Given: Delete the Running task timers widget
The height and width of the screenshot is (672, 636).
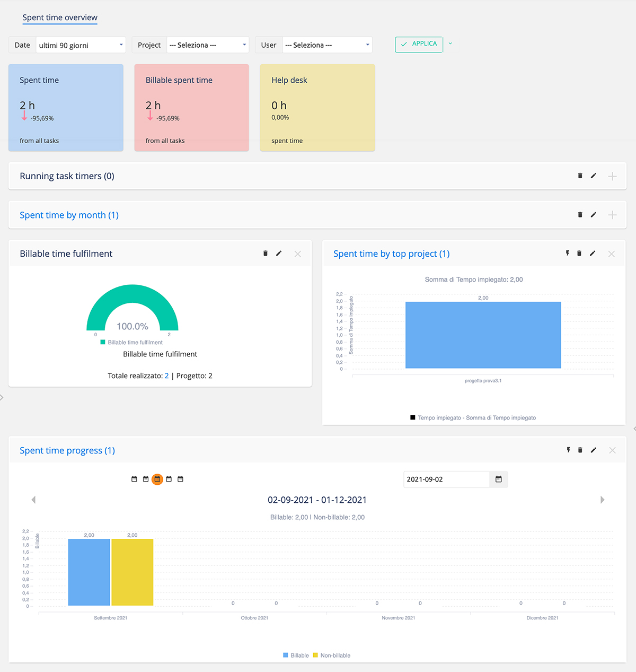Looking at the screenshot, I should pos(580,176).
